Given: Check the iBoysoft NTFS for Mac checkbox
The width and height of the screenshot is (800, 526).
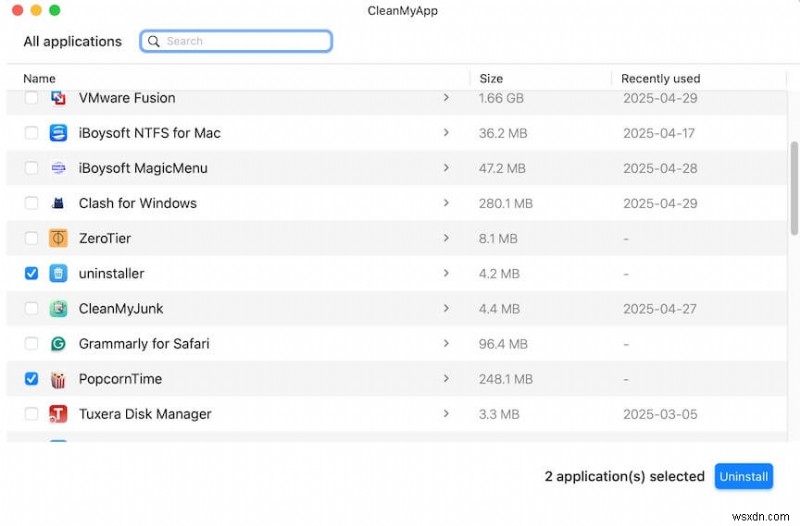Looking at the screenshot, I should coord(31,133).
